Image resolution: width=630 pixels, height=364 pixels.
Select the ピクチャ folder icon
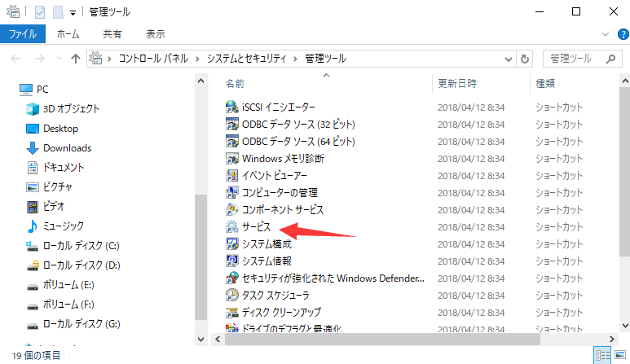click(32, 187)
